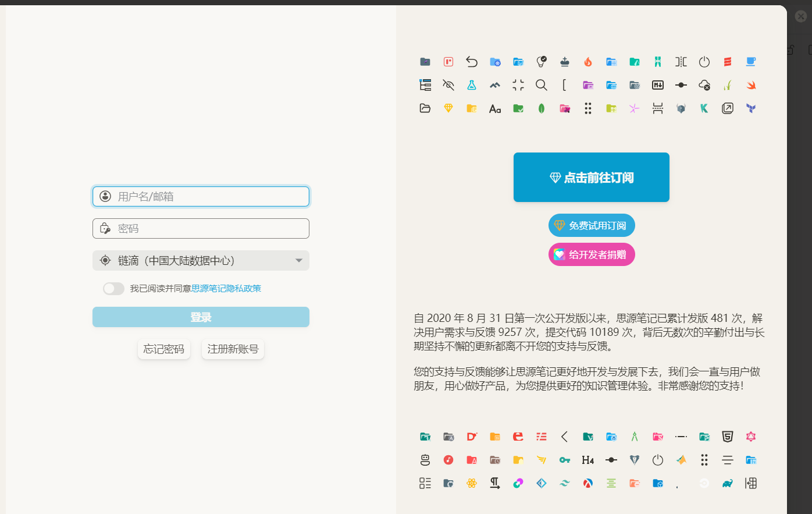Click the red music note icon

coord(448,460)
